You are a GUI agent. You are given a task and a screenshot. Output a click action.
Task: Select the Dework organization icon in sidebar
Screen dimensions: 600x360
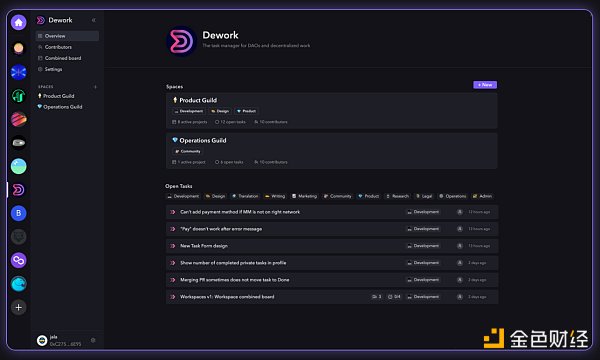tap(18, 190)
